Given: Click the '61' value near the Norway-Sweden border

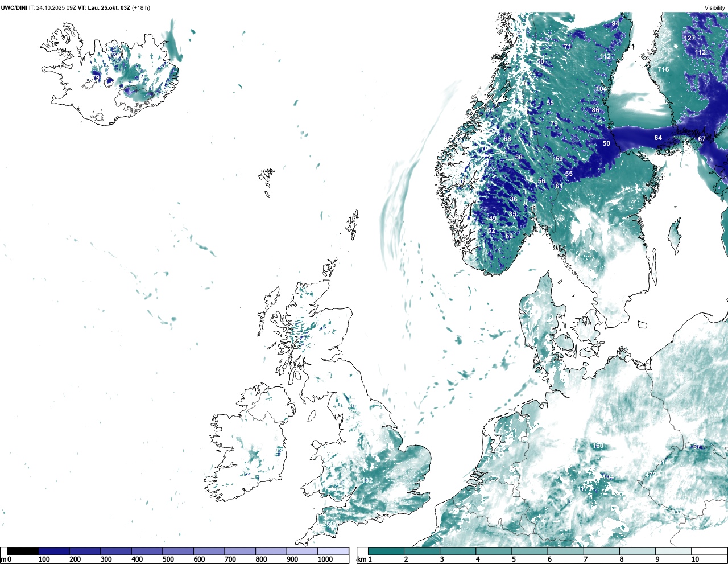Looking at the screenshot, I should click(559, 186).
